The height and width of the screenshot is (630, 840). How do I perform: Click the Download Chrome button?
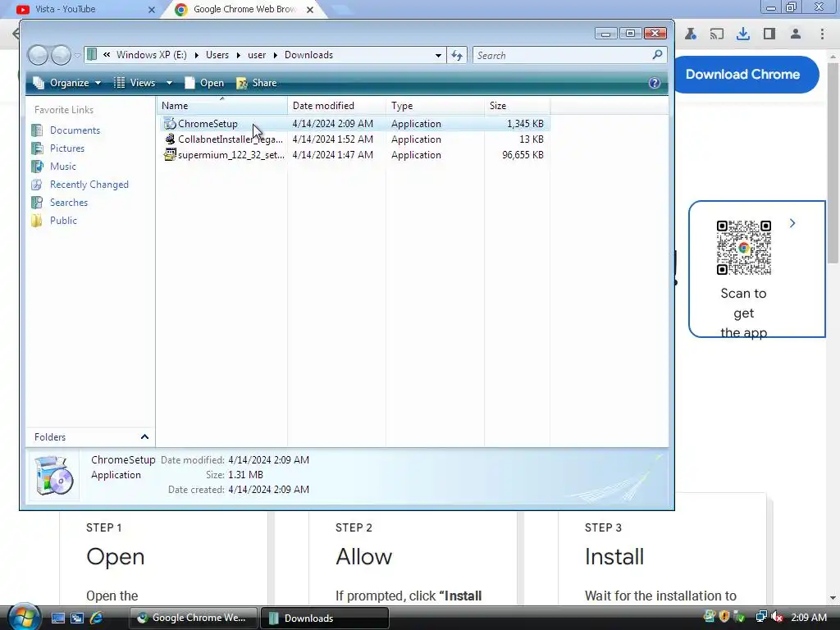742,75
